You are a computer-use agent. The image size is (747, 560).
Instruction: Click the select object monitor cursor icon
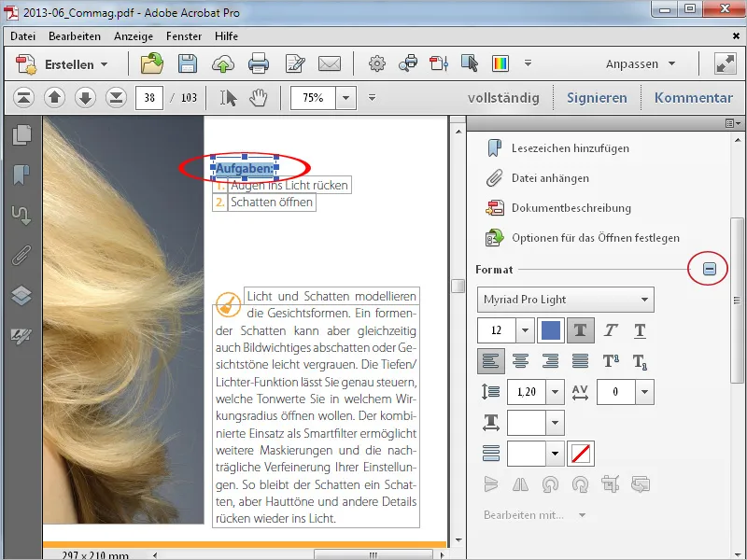coord(470,63)
